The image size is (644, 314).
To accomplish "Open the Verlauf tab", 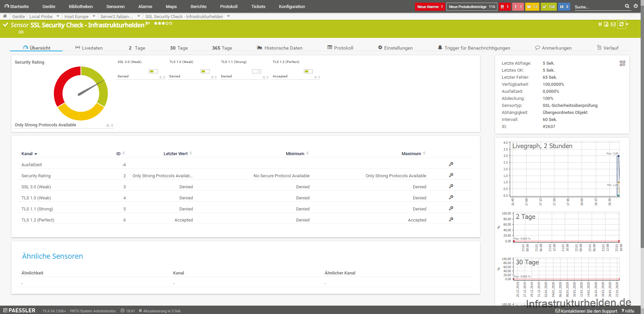I will [x=608, y=48].
